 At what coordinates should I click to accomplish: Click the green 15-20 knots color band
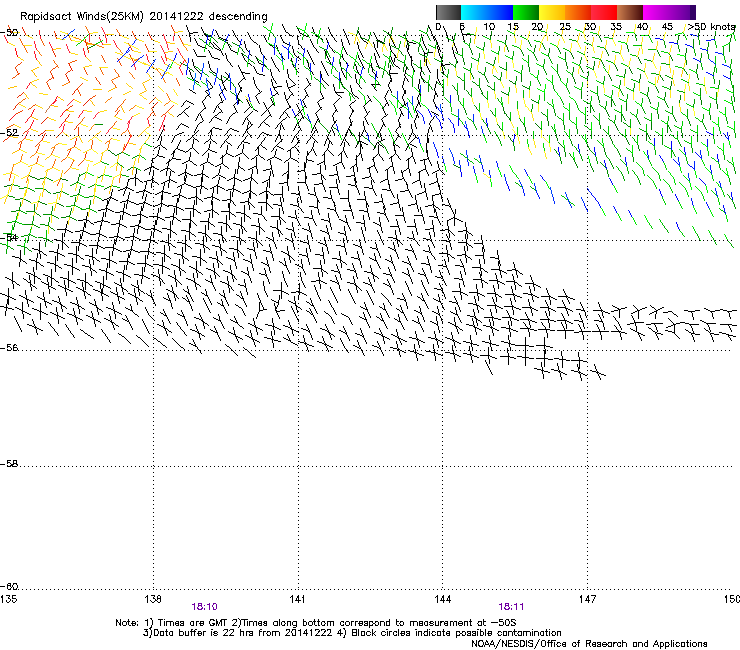click(x=526, y=12)
